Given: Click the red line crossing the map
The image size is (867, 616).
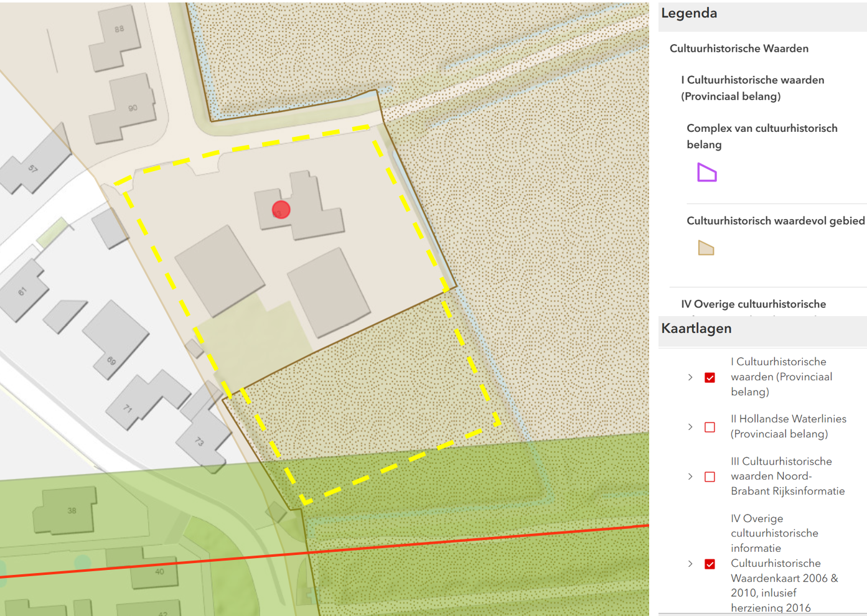Looking at the screenshot, I should pyautogui.click(x=324, y=551).
